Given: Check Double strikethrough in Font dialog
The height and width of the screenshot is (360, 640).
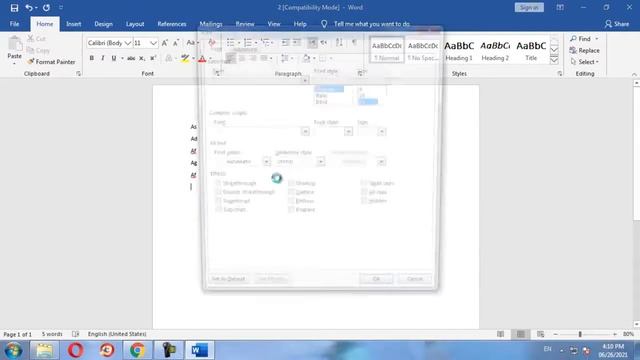Looking at the screenshot, I should coord(218,192).
